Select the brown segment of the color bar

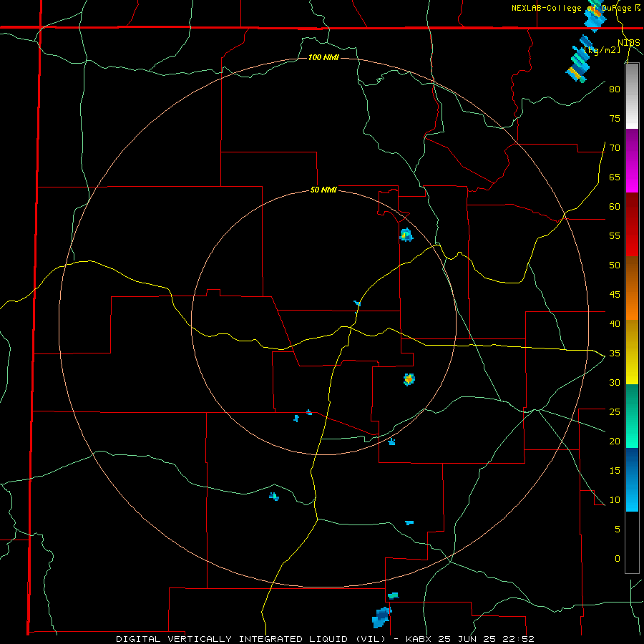632,273
